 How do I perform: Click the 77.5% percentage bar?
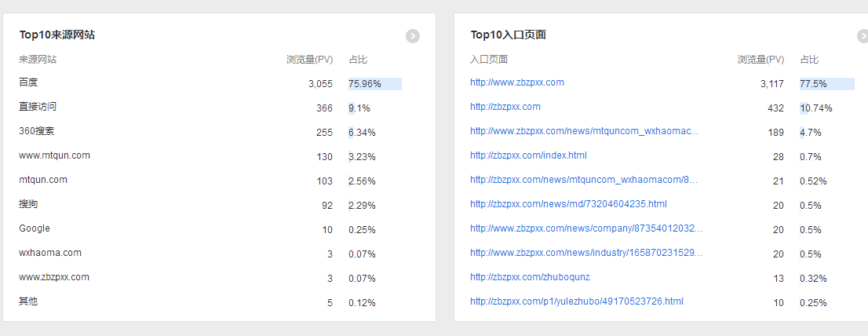point(826,84)
